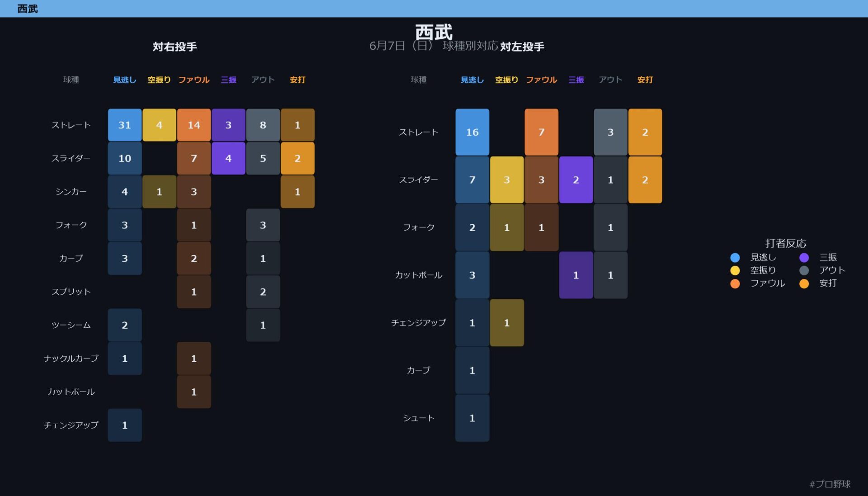
Task: Click the 3 見逃し cell in カットボール row vs left
Action: point(472,275)
